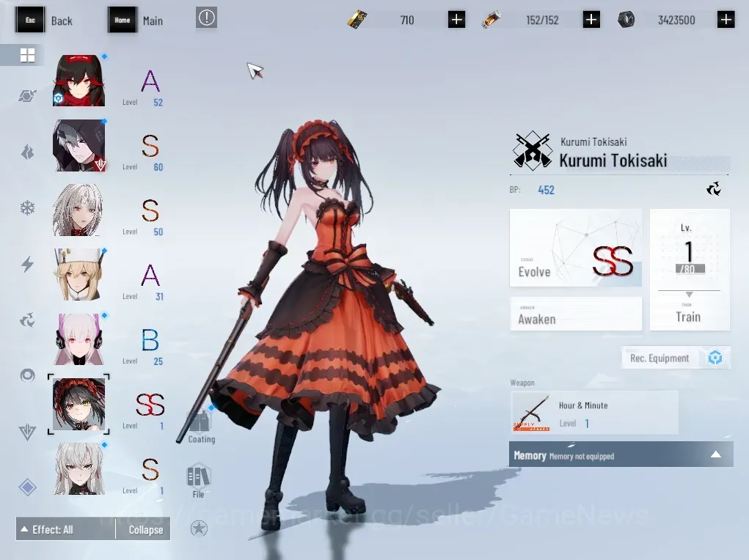Select the B-rank level 25 character
The height and width of the screenshot is (560, 749).
pos(78,339)
